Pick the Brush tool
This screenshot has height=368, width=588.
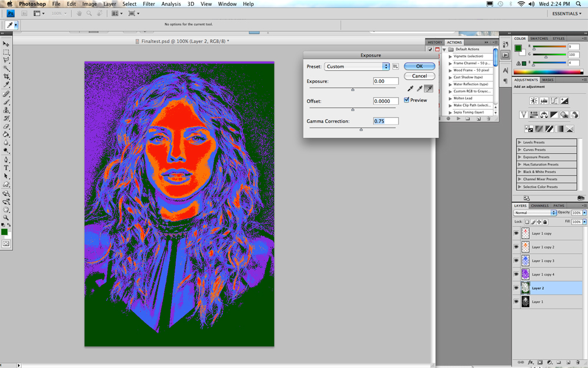click(x=6, y=102)
